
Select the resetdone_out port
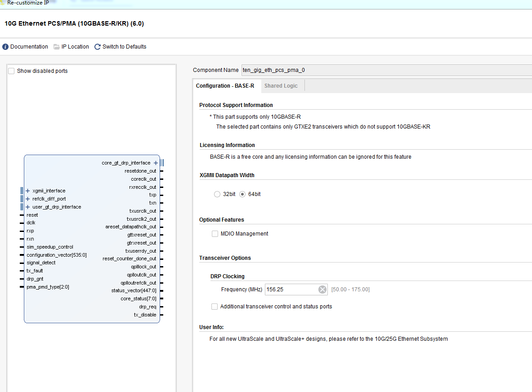tap(140, 171)
